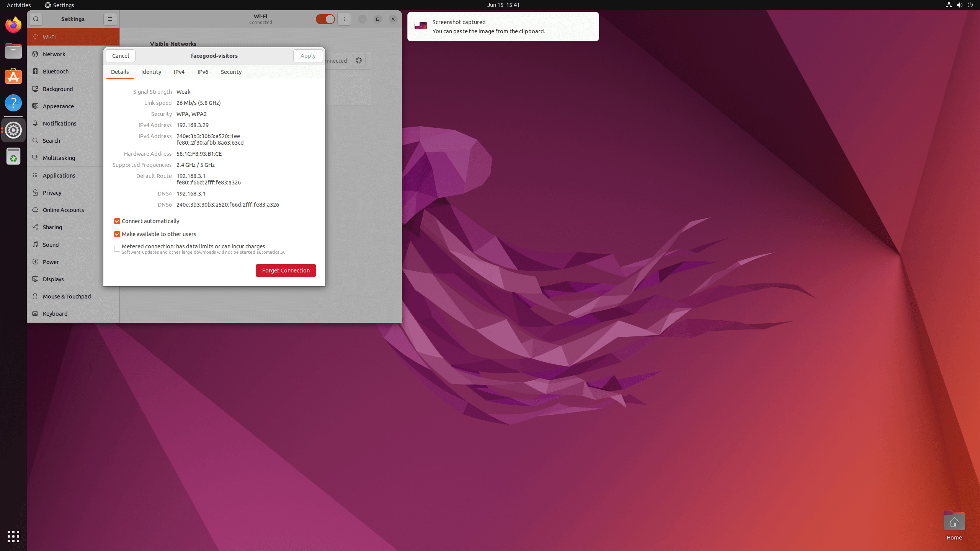Open the IPv4 tab
The image size is (980, 551).
point(179,72)
